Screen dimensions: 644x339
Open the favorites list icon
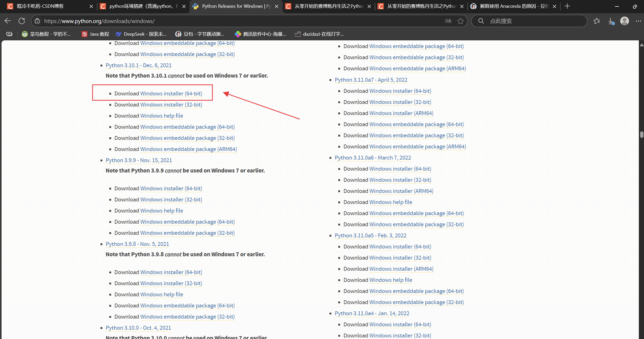point(597,21)
